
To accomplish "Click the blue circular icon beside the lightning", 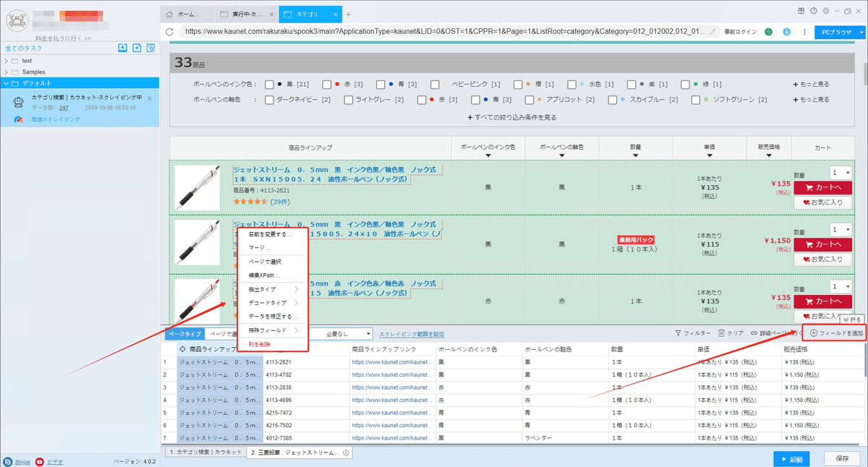I will click(786, 32).
